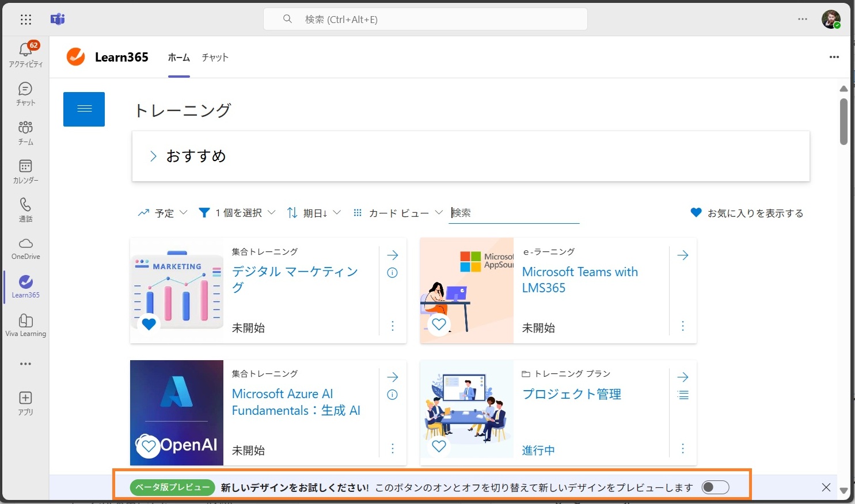Image resolution: width=855 pixels, height=504 pixels.
Task: Open Microsoft Azure AI Fundamentals arrow
Action: [x=393, y=377]
